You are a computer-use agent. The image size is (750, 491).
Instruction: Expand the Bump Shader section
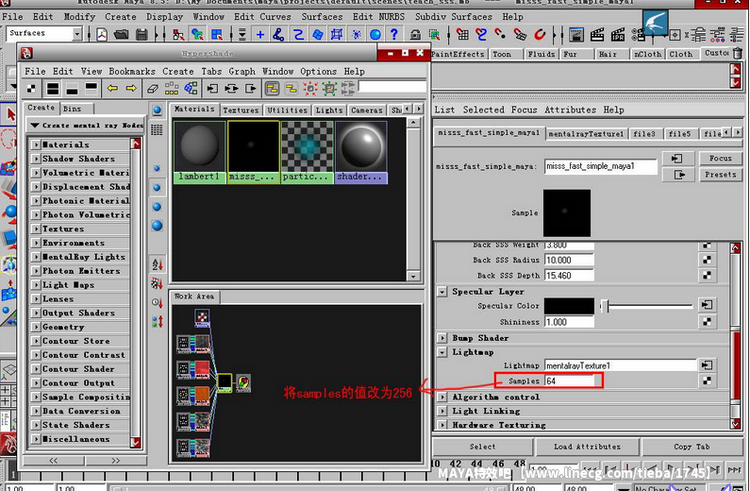tap(442, 338)
